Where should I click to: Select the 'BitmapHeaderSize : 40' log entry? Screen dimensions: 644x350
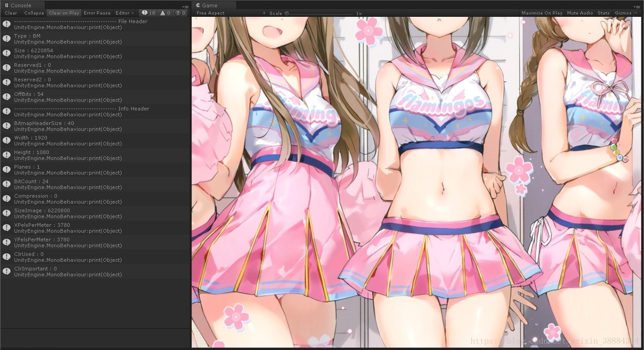coord(95,126)
